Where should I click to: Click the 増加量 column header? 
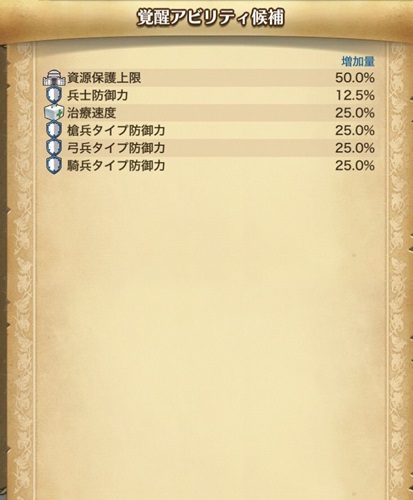358,62
